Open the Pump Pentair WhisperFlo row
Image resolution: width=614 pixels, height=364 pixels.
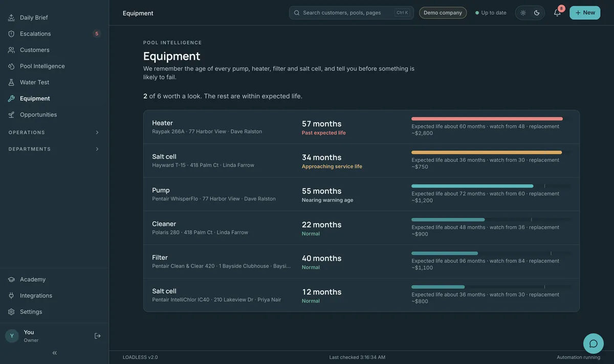point(361,194)
